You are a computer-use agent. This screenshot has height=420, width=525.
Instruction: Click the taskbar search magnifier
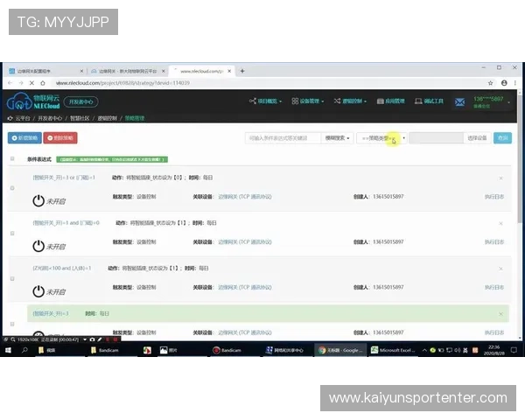pyautogui.click(x=24, y=350)
